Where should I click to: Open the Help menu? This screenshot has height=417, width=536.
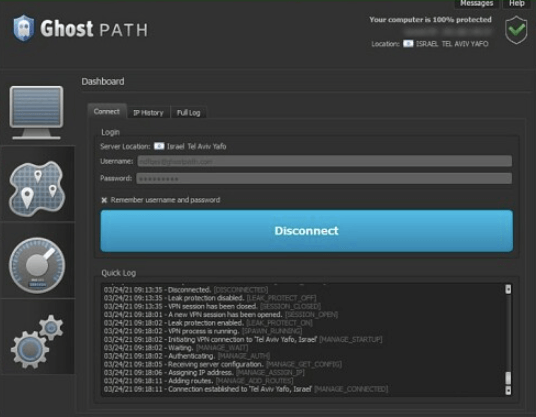517,4
